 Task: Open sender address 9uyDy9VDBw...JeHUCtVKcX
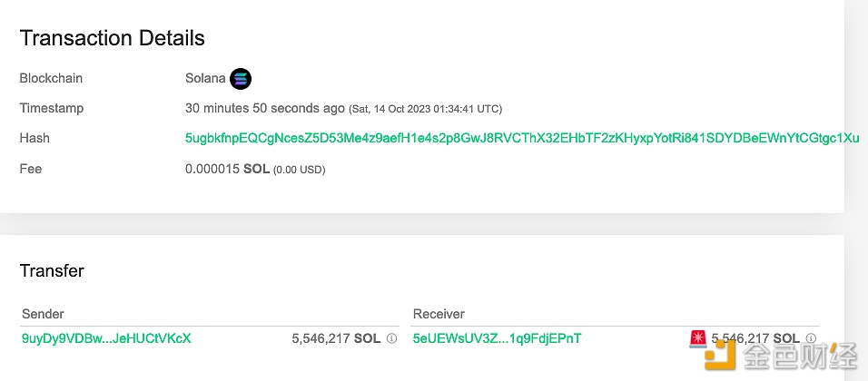click(x=106, y=338)
